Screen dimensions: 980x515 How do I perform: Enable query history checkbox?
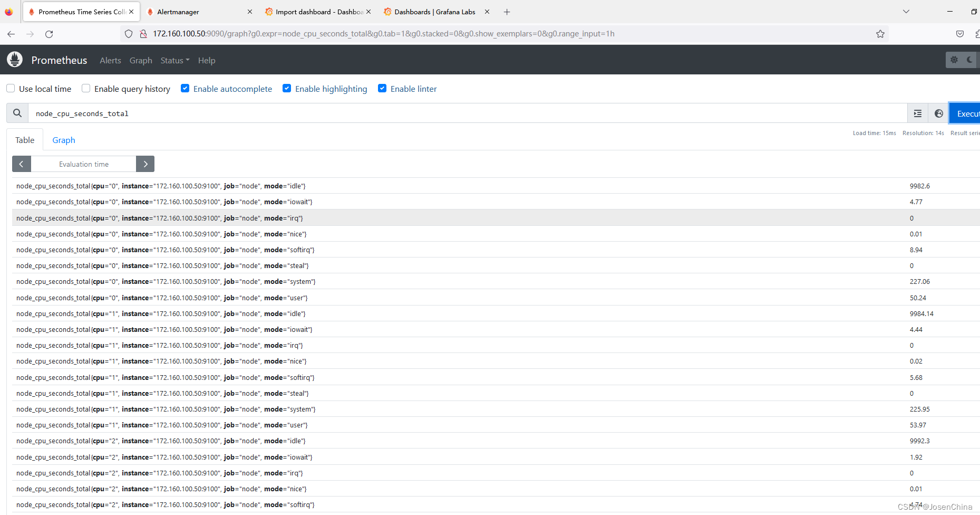[86, 88]
